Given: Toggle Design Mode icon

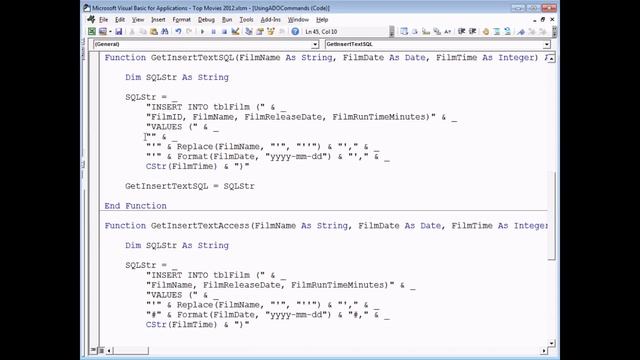Looking at the screenshot, I should click(236, 31).
